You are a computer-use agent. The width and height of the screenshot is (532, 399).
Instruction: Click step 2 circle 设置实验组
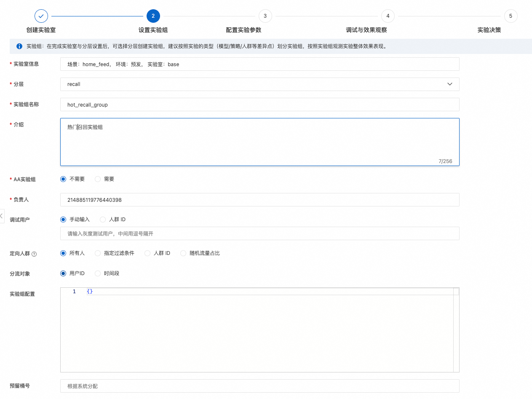(153, 16)
